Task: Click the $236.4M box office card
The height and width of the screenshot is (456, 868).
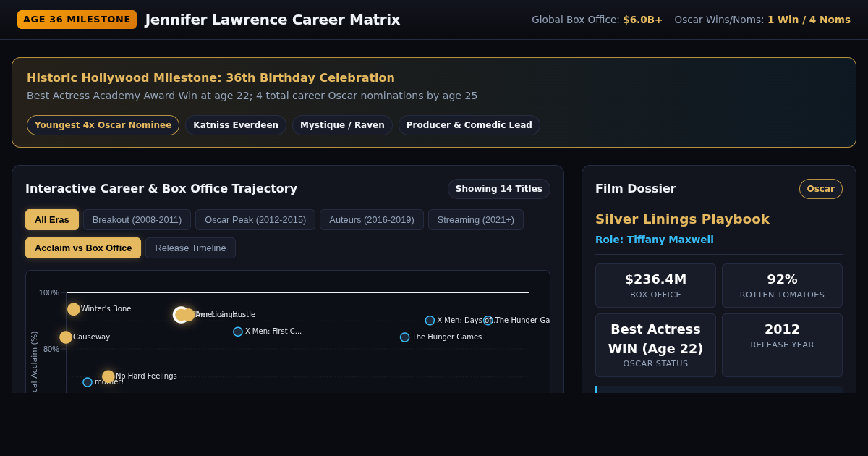Action: point(655,285)
